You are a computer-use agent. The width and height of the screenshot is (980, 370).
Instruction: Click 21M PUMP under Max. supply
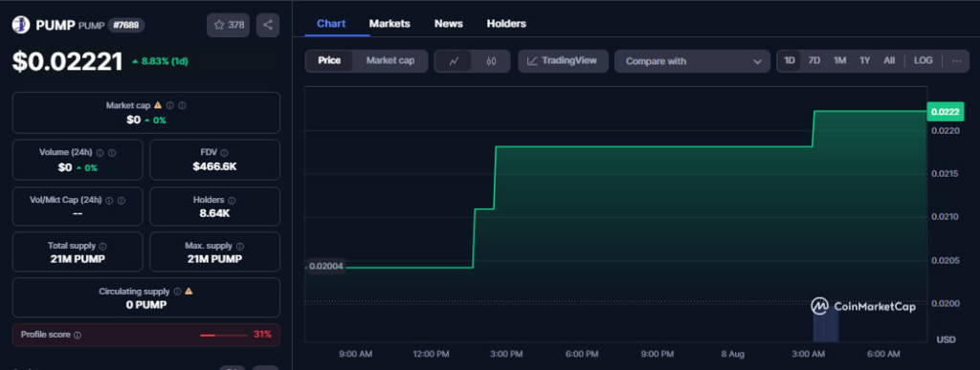coord(215,259)
